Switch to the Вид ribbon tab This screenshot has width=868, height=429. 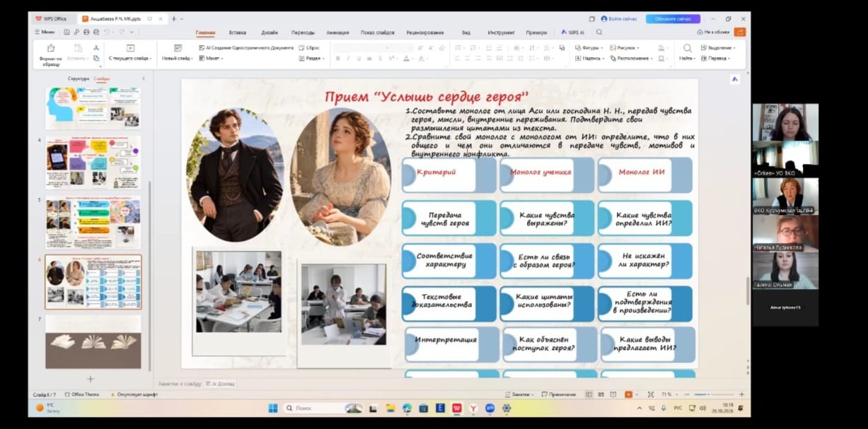(466, 33)
